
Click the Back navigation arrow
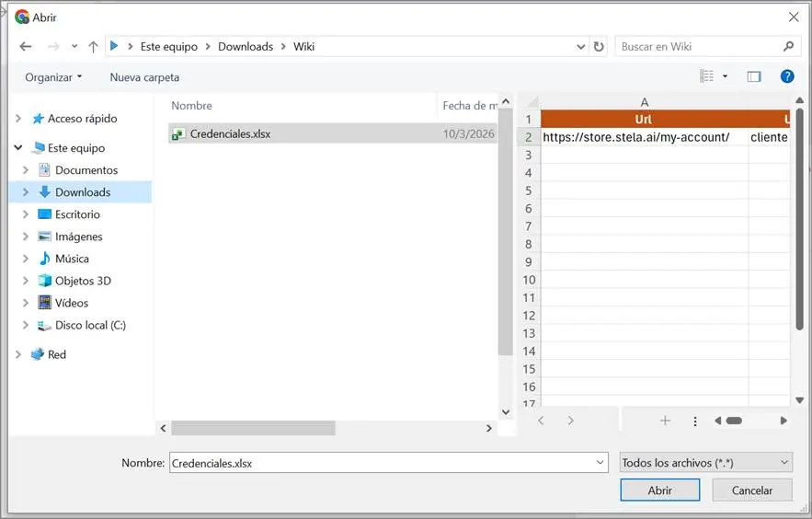[x=25, y=47]
